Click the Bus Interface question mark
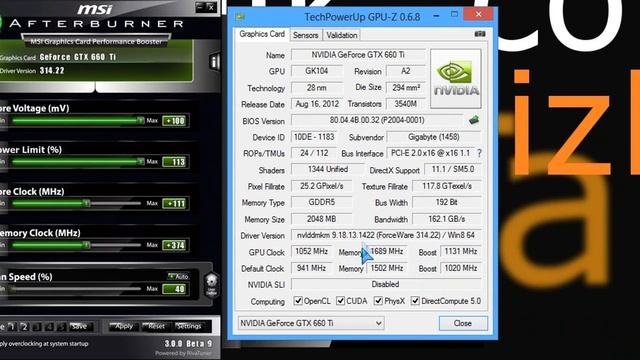 [x=479, y=153]
